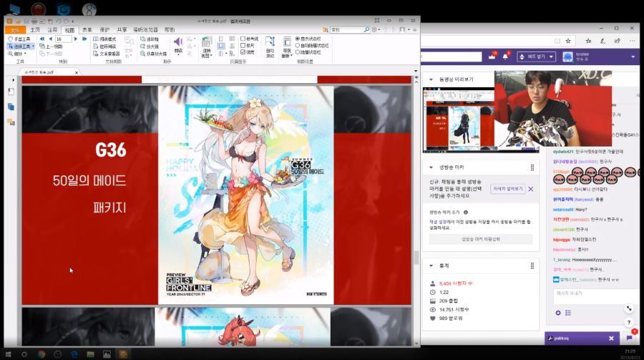Open the browser Favorites hub icon
Screen dimensions: 644x360
point(588,41)
